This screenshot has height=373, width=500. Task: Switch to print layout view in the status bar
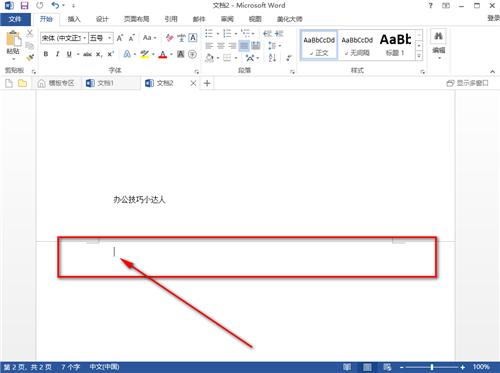367,367
